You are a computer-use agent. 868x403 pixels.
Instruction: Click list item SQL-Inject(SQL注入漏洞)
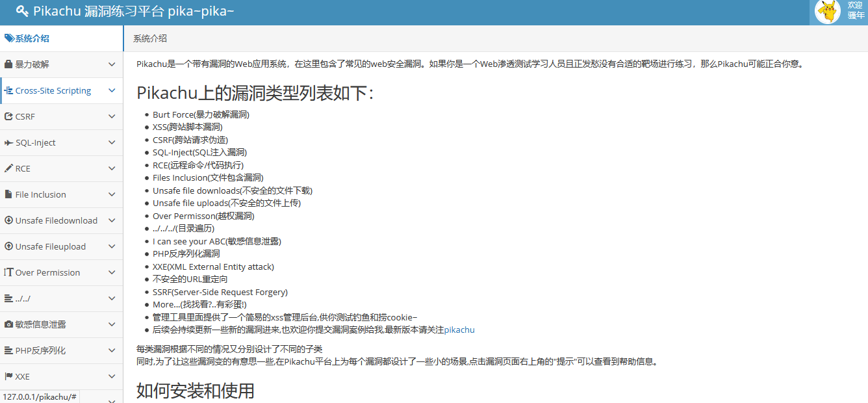point(199,152)
